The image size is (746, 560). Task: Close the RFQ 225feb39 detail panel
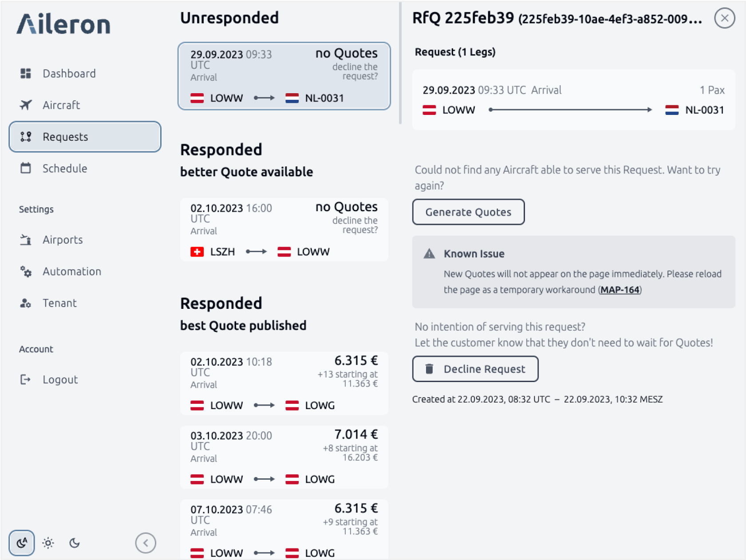pos(724,18)
